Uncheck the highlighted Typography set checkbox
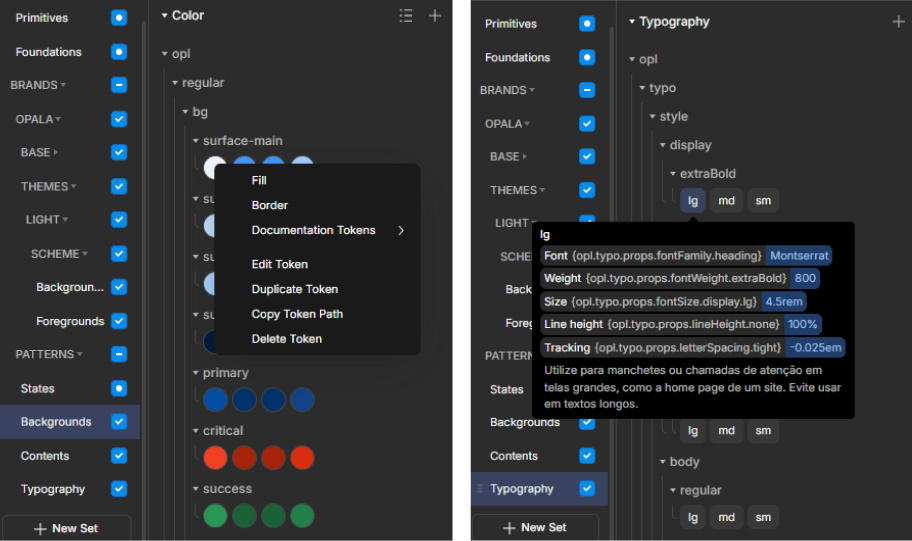This screenshot has height=541, width=912. coord(587,489)
